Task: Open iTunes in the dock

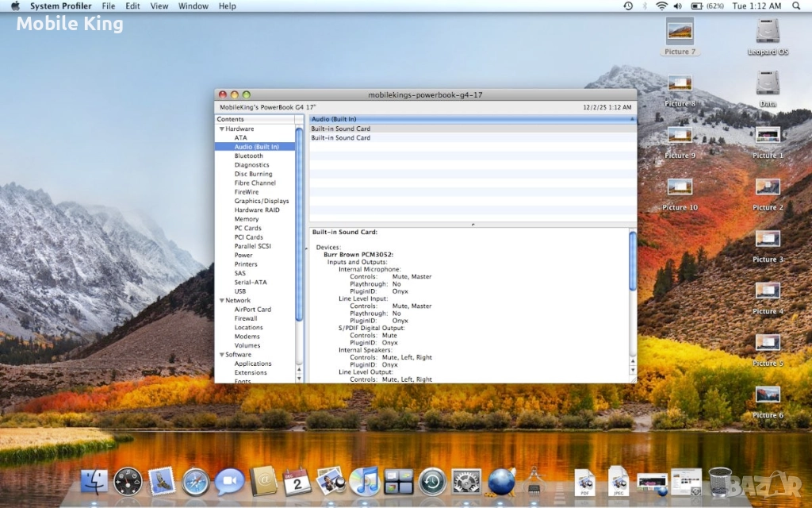Action: pyautogui.click(x=364, y=481)
